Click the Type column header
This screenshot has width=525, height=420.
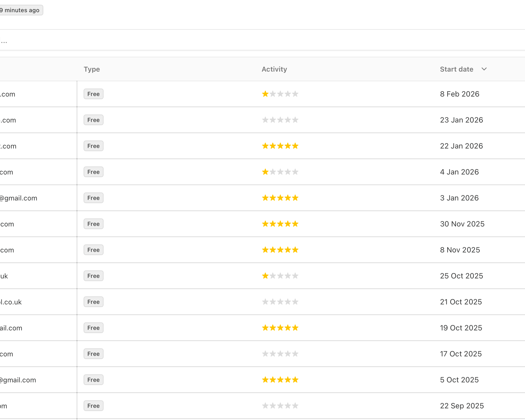pos(92,69)
